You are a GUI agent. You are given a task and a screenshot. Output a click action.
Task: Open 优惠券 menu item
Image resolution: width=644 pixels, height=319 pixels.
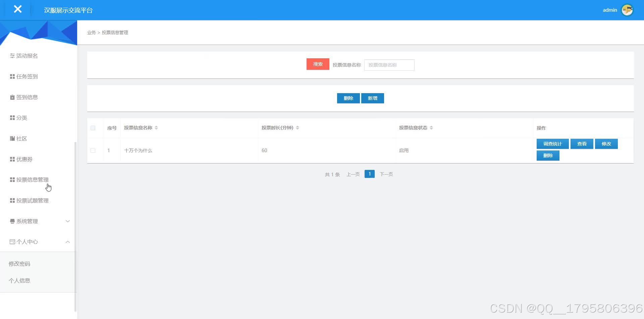pyautogui.click(x=24, y=159)
